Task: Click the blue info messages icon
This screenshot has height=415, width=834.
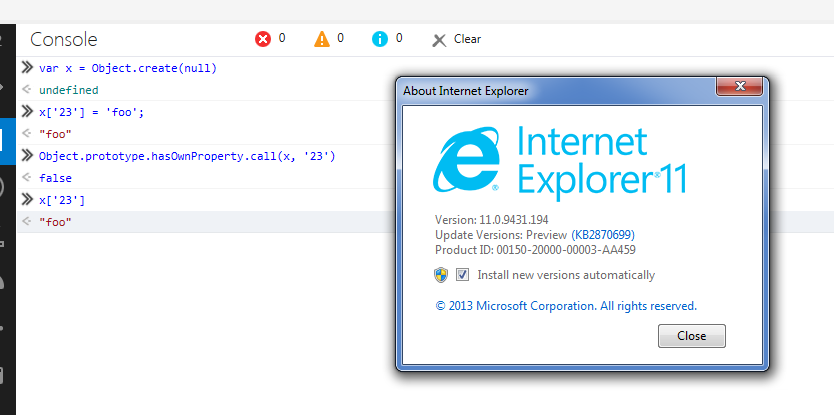Action: [380, 39]
